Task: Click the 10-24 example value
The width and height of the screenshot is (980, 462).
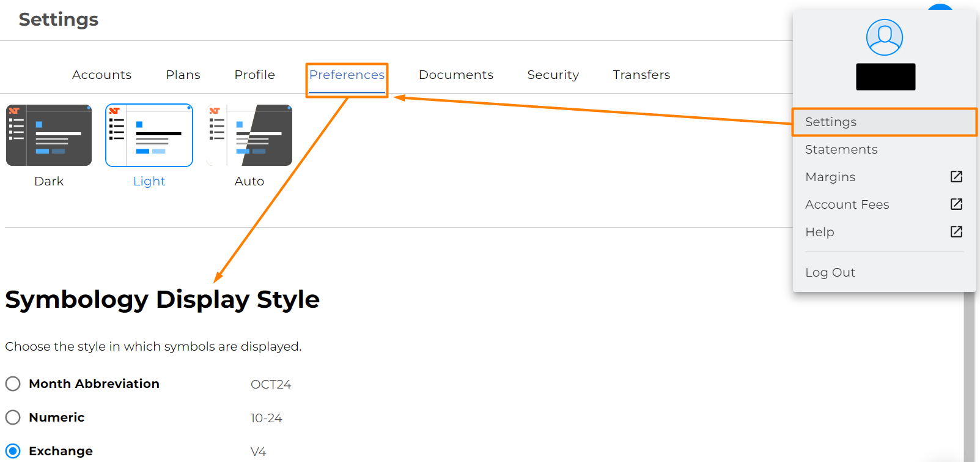Action: pyautogui.click(x=266, y=418)
